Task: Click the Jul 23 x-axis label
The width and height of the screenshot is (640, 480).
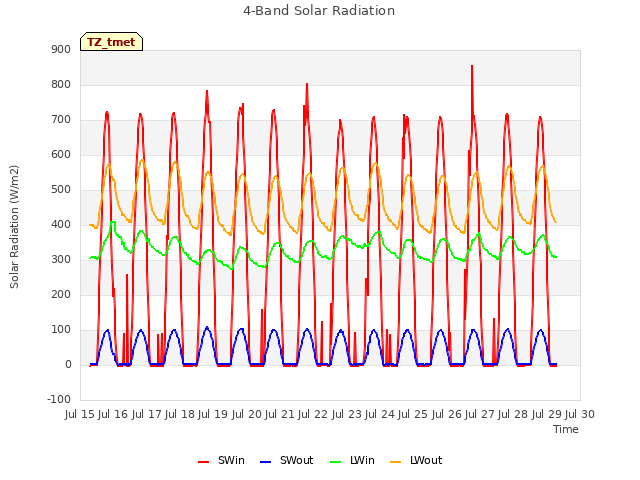Action: [347, 414]
